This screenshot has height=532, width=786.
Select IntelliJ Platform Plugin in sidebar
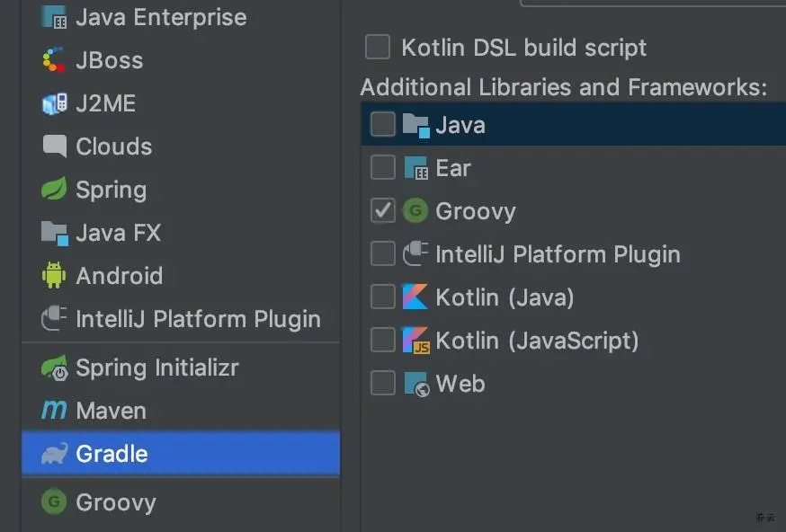point(181,319)
